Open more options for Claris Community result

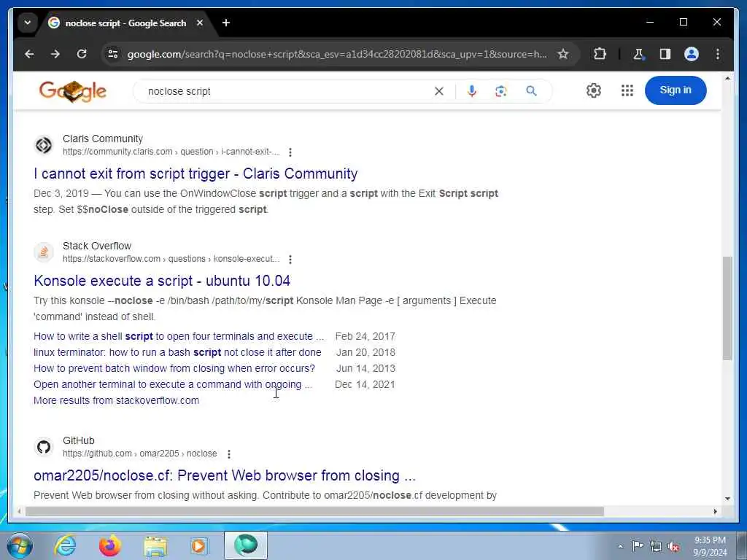coord(290,152)
